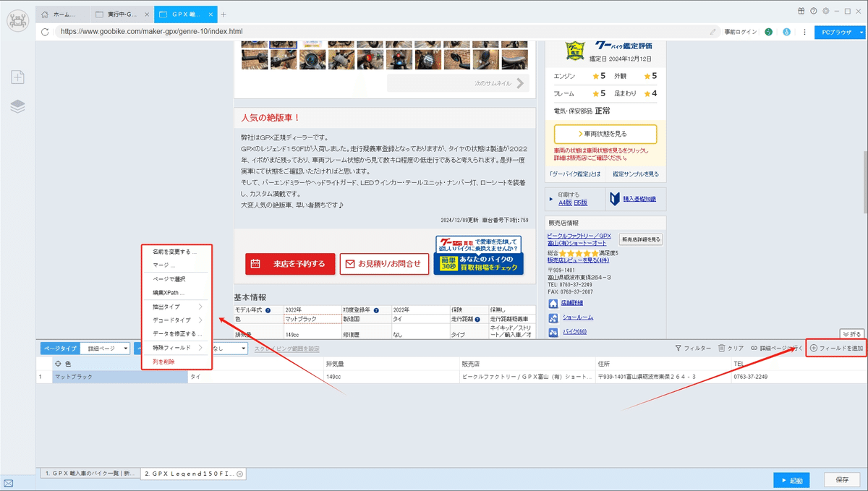This screenshot has height=491, width=868.
Task: Click the 起動 start button
Action: [791, 480]
